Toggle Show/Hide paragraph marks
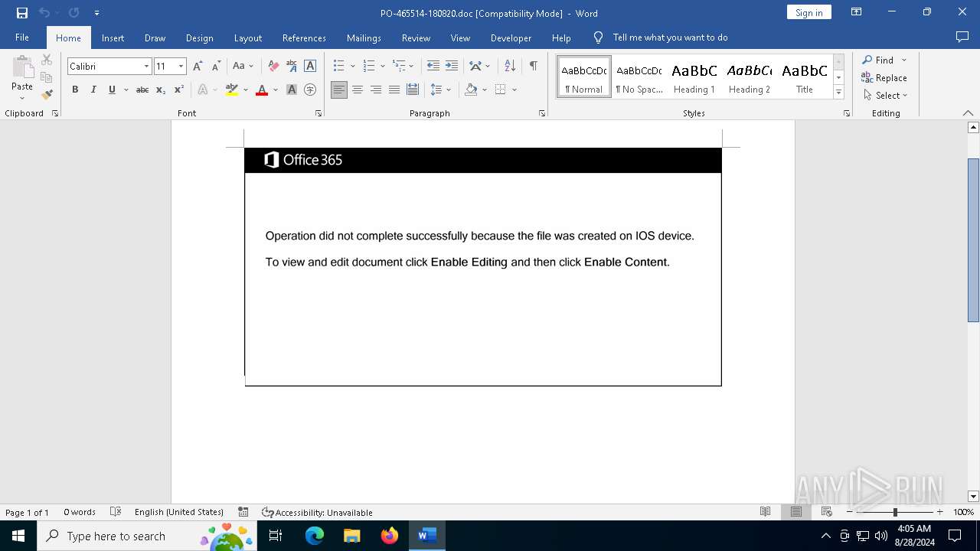 pos(533,67)
